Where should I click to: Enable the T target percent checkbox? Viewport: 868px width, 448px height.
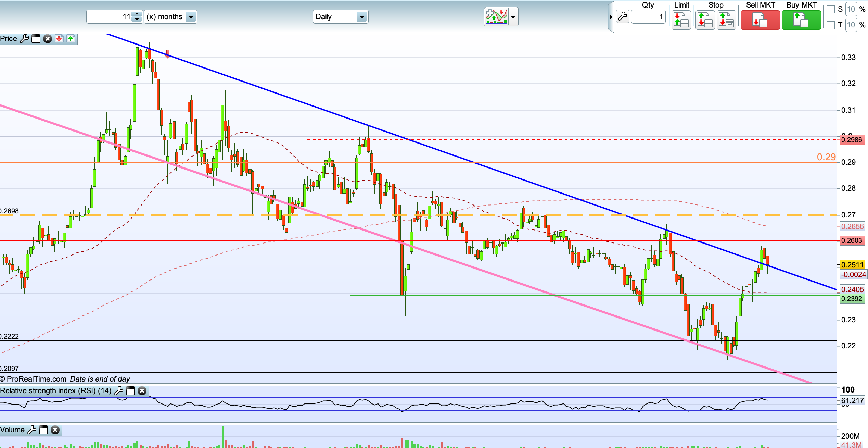pos(831,25)
